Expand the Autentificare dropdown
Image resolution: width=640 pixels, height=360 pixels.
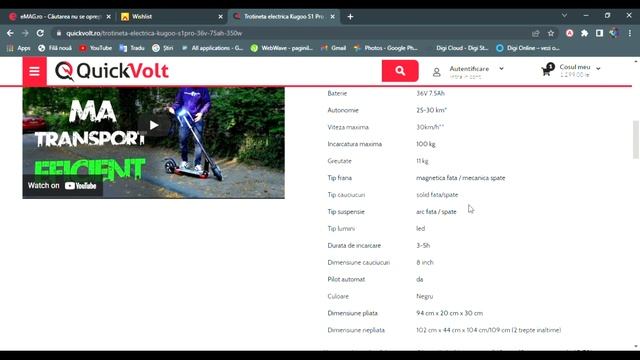click(501, 69)
